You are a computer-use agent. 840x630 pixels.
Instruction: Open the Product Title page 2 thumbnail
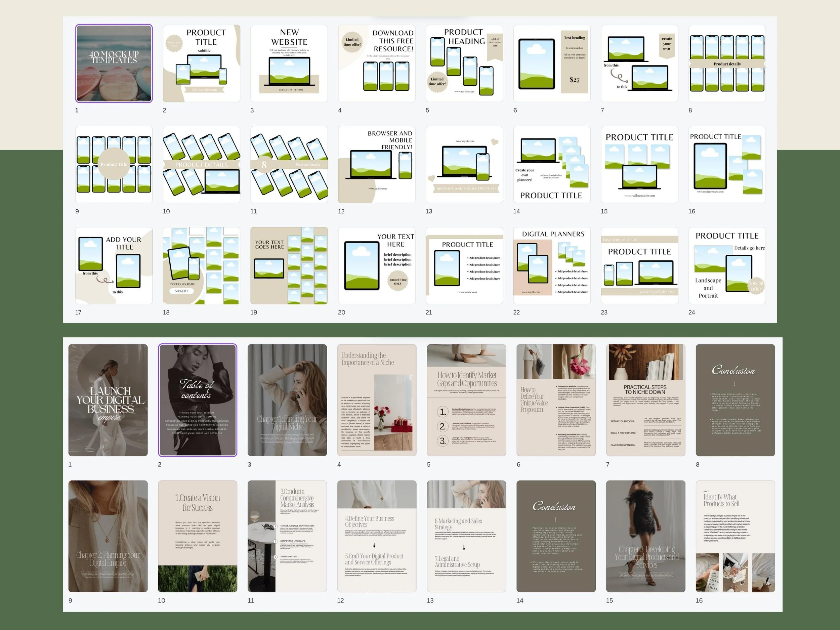click(201, 64)
